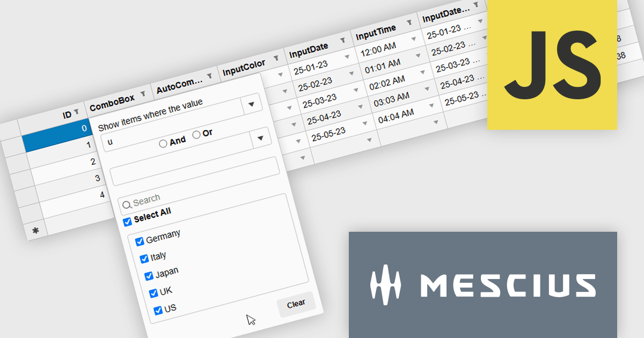Uncheck the Italy checkbox
The image size is (644, 338).
click(x=144, y=259)
